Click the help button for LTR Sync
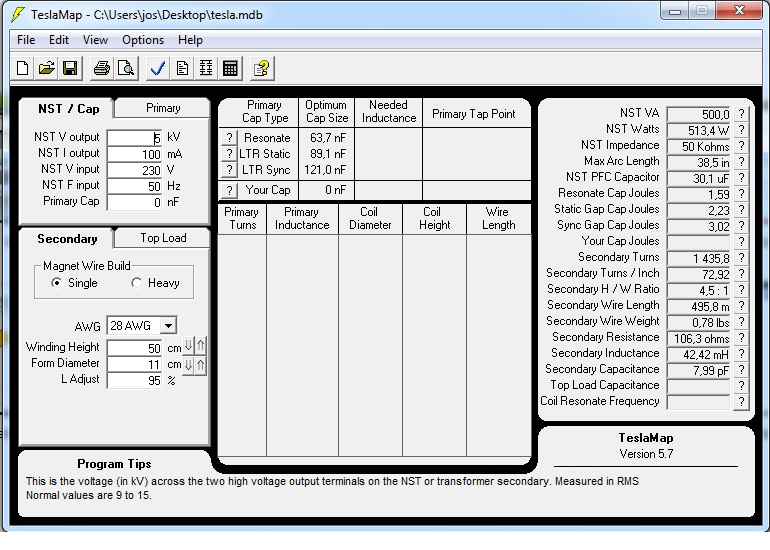The image size is (770, 550). pos(229,170)
